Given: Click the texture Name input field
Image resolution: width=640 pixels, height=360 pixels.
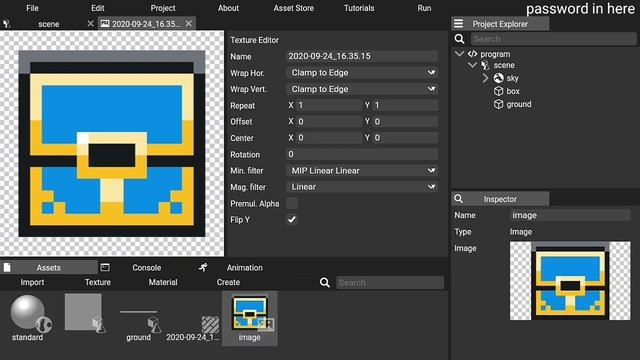Looking at the screenshot, I should pyautogui.click(x=362, y=56).
